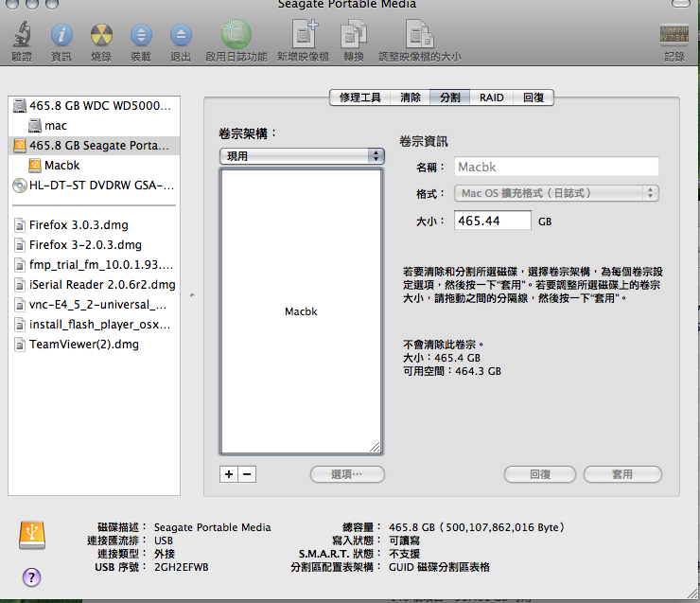Click USB serial number 2GH2EFWB
This screenshot has height=603, width=700.
tap(182, 567)
